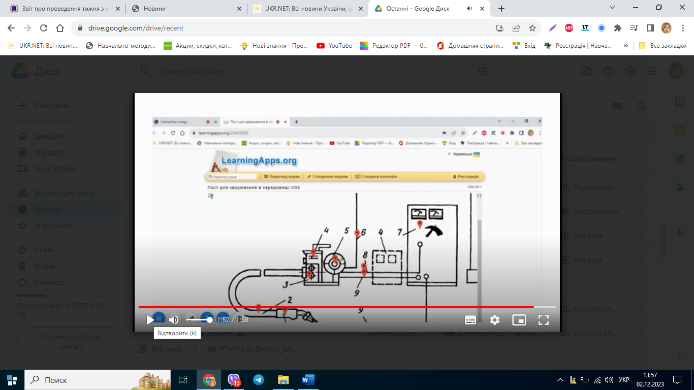
Task: Open Windows Start menu
Action: coord(12,380)
